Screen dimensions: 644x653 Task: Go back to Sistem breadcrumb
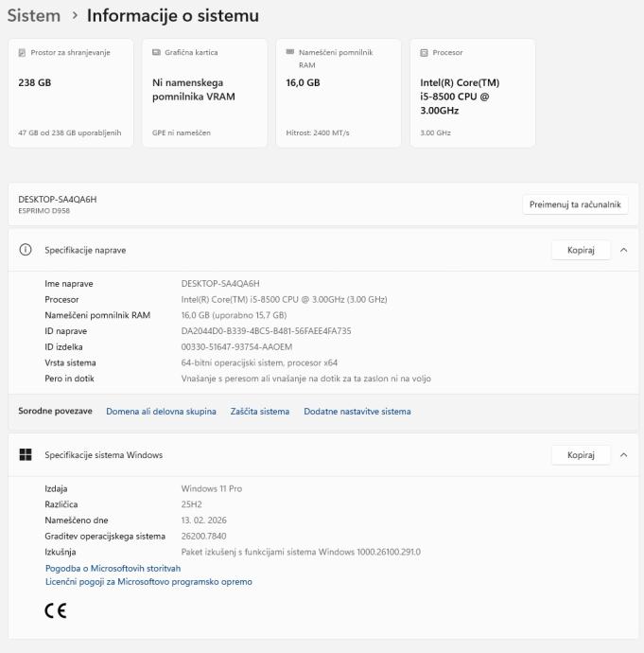point(34,16)
